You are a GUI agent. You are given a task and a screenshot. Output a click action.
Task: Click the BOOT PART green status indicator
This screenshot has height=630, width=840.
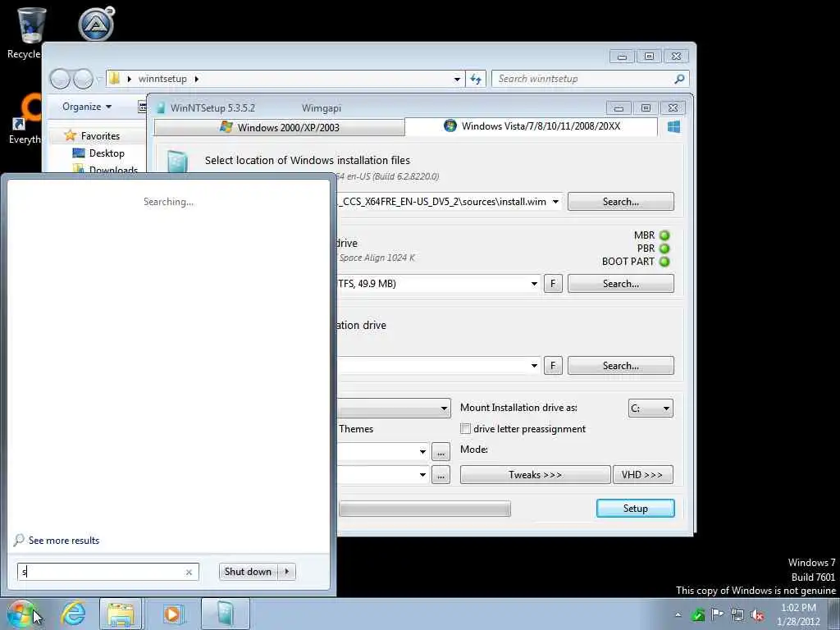[664, 262]
